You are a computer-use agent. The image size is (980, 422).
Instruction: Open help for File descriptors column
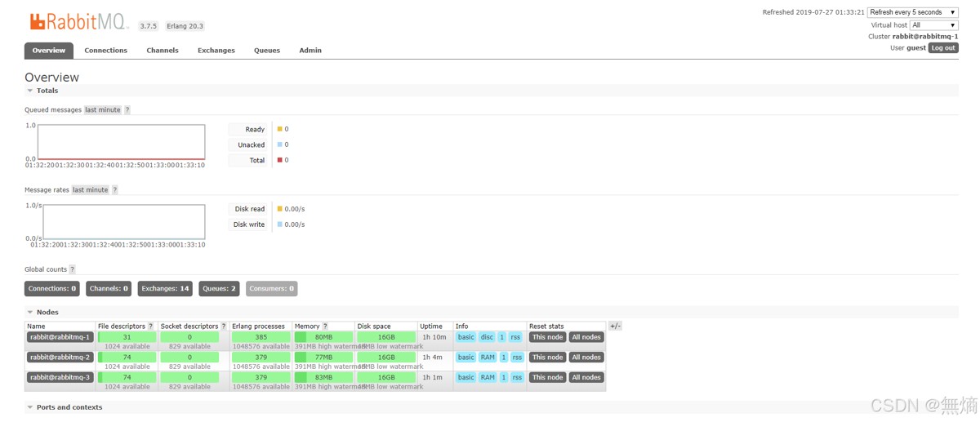pos(150,326)
